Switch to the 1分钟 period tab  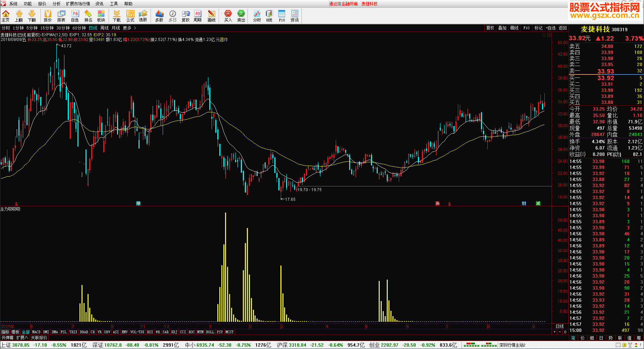tap(18, 28)
